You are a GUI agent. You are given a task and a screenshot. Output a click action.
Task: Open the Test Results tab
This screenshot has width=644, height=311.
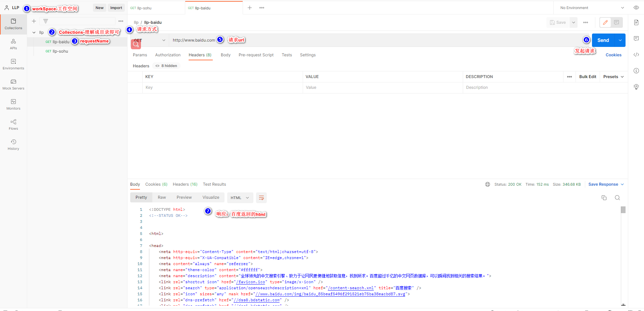coord(214,184)
